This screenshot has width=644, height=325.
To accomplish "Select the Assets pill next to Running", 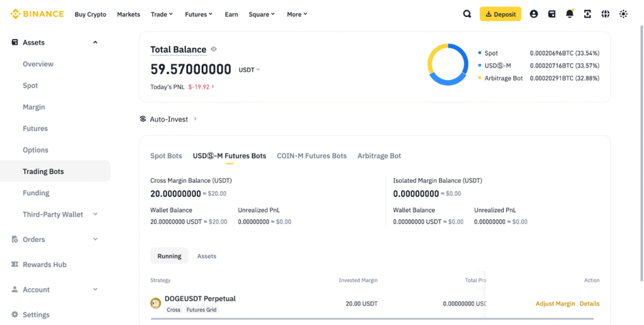I will [x=206, y=256].
